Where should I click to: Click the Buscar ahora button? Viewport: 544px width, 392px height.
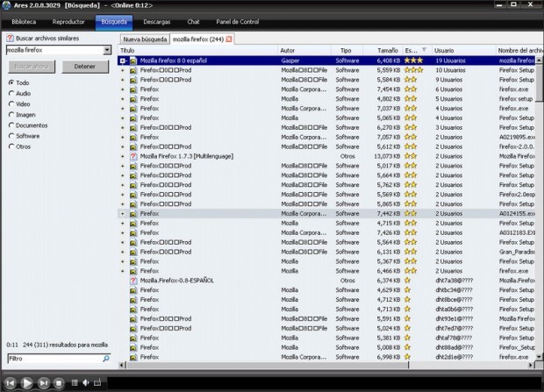[x=32, y=67]
